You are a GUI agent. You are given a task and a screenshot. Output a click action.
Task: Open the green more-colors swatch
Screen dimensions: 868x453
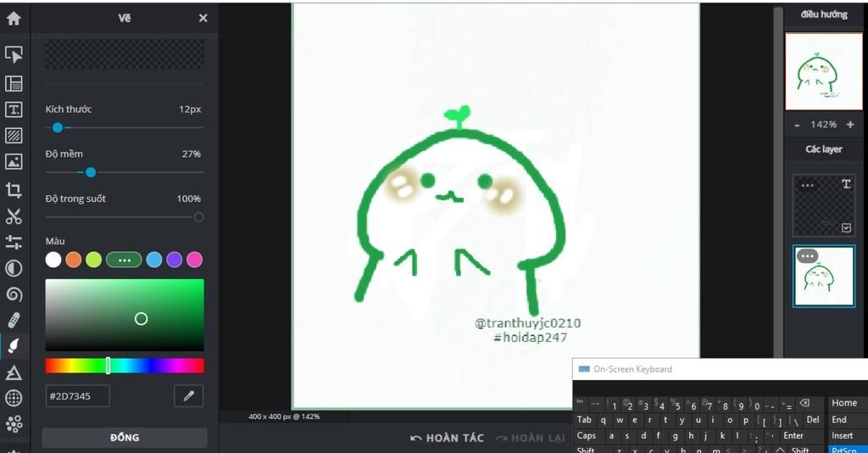point(124,260)
